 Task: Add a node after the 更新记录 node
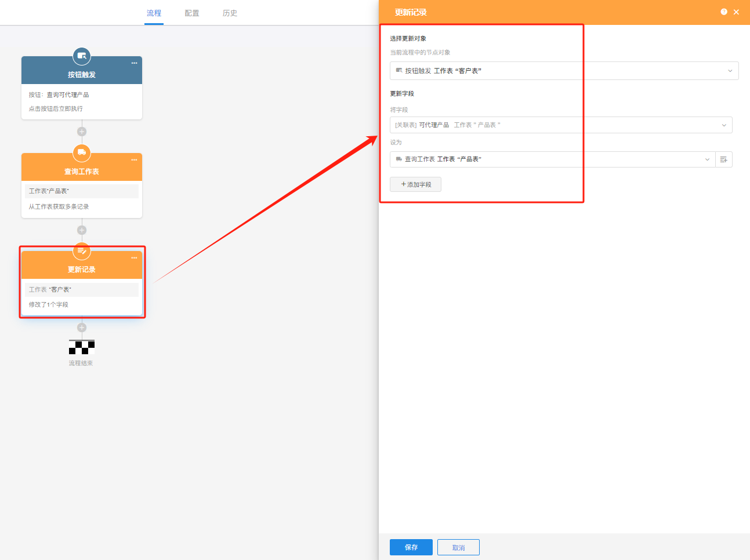(x=82, y=328)
